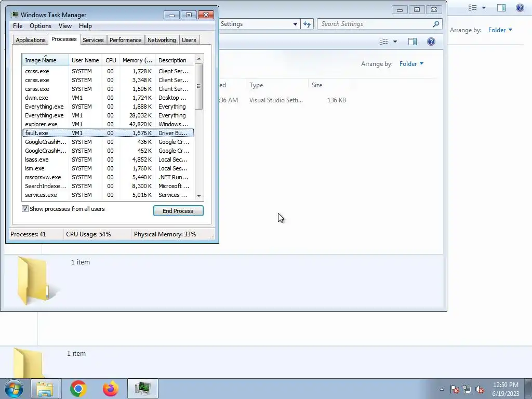The width and height of the screenshot is (532, 399).
Task: Open help in Settings window toolbar
Action: pos(431,42)
